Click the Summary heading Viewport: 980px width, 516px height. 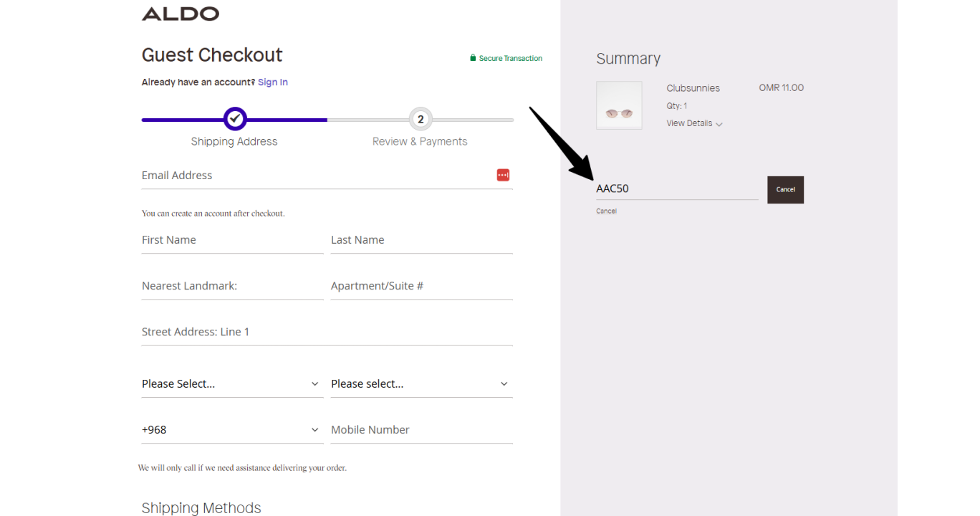coord(628,59)
